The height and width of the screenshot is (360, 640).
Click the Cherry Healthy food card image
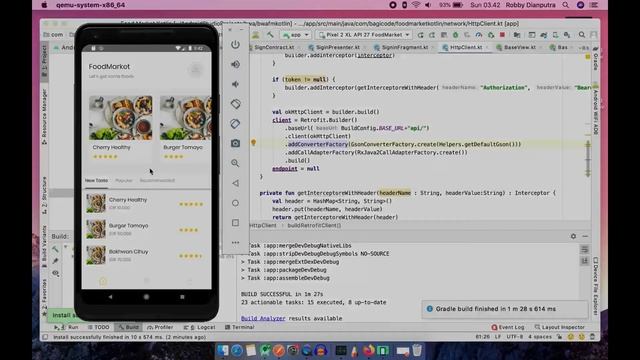point(121,118)
